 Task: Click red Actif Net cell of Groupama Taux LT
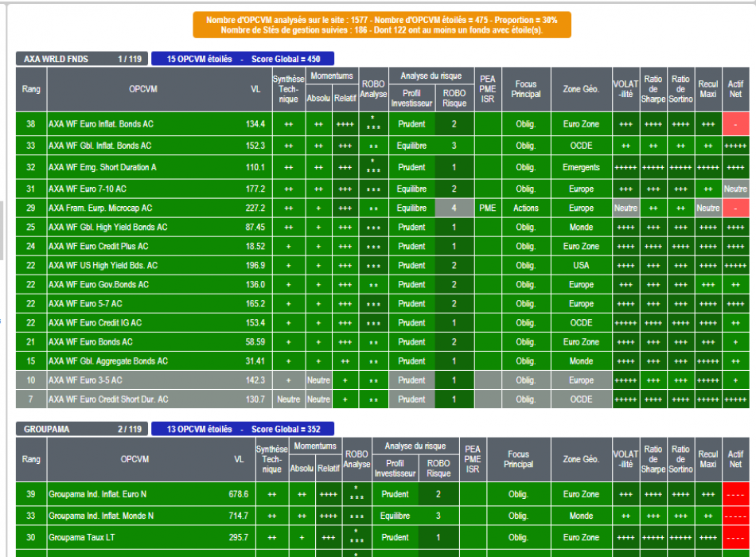pyautogui.click(x=736, y=538)
